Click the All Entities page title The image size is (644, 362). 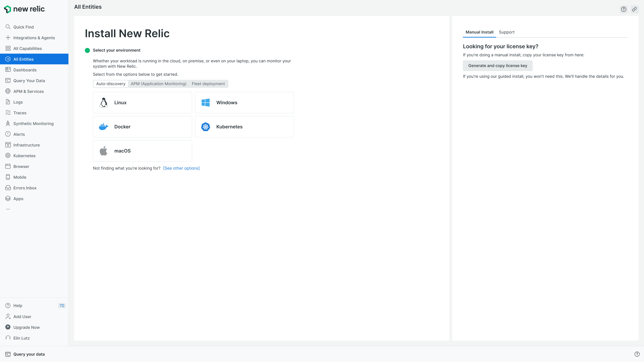(x=88, y=7)
